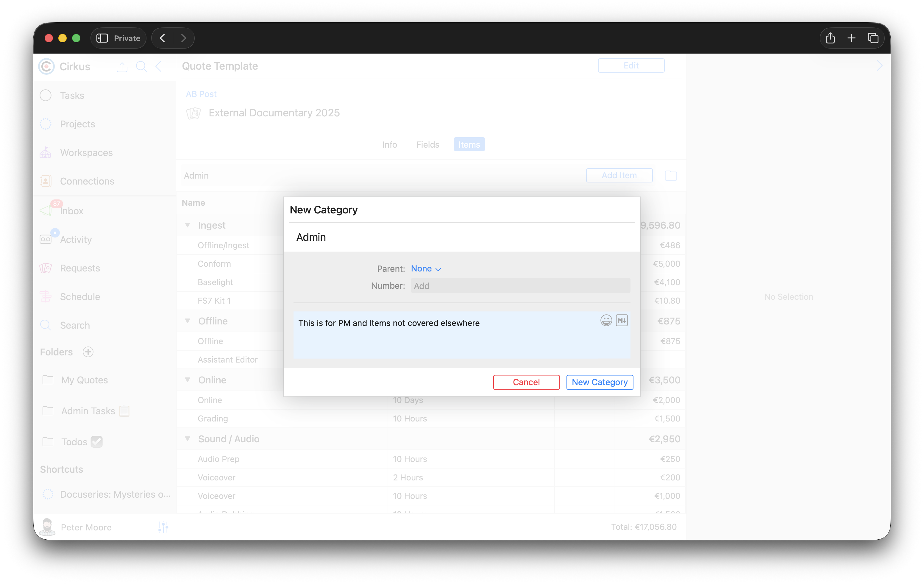Open the Parent None dropdown
924x584 pixels.
pyautogui.click(x=426, y=268)
